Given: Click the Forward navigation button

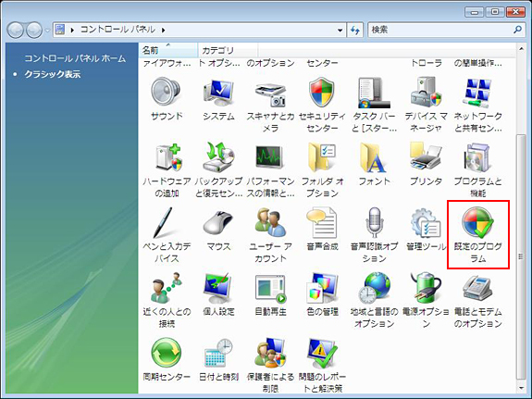Looking at the screenshot, I should point(34,30).
